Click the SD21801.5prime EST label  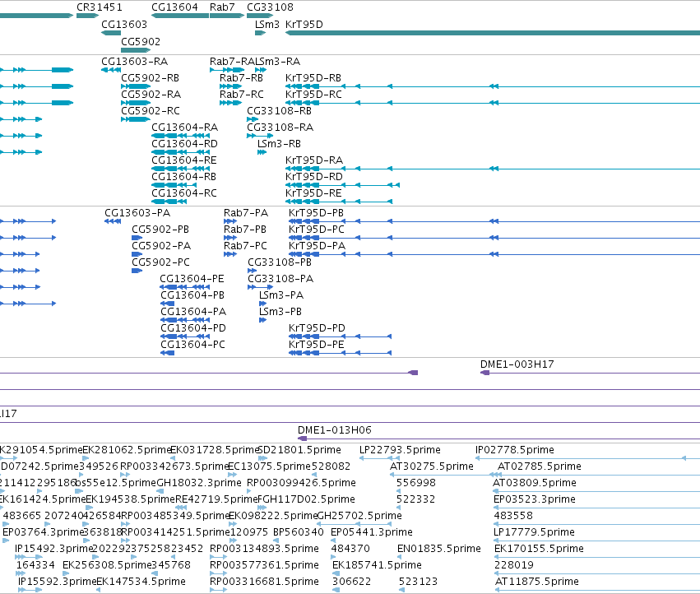click(x=299, y=450)
